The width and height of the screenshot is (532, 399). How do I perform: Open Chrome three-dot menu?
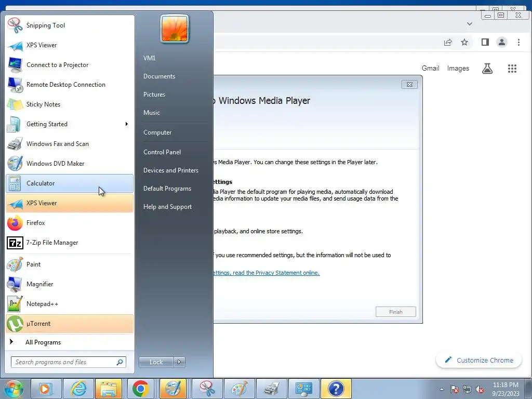click(x=518, y=42)
